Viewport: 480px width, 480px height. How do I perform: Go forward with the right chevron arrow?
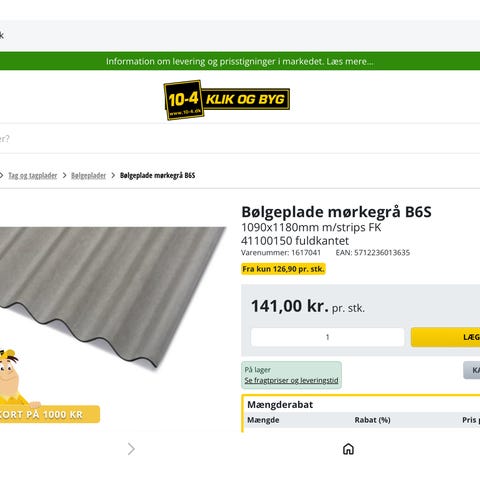(x=131, y=449)
